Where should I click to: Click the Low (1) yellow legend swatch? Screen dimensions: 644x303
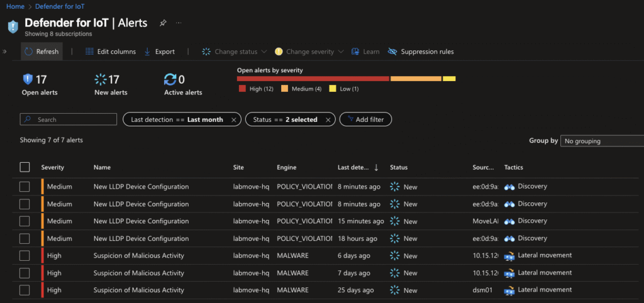333,89
